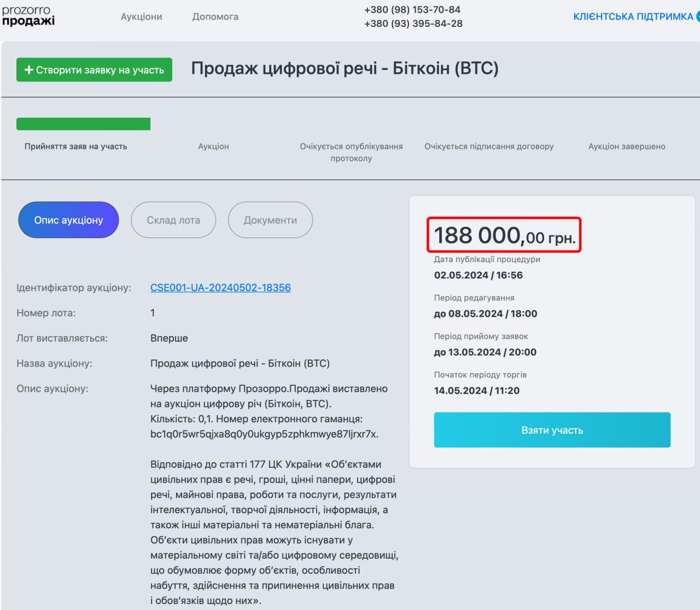
Task: Select the Аукціон stage label
Action: point(213,147)
